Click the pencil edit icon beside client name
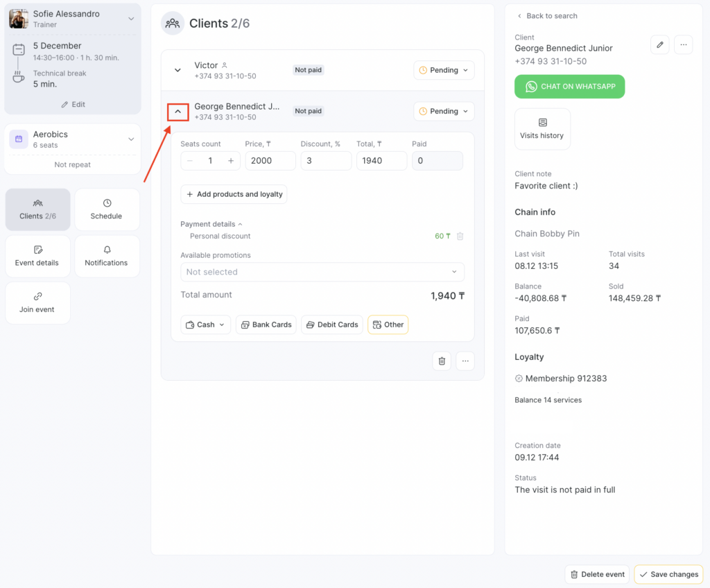710x588 pixels. click(x=660, y=45)
